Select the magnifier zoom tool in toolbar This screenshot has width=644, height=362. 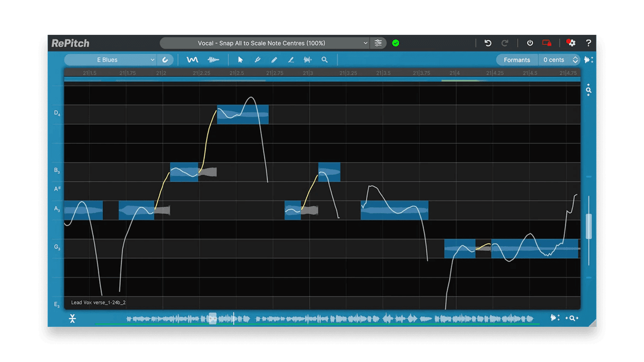pos(325,60)
